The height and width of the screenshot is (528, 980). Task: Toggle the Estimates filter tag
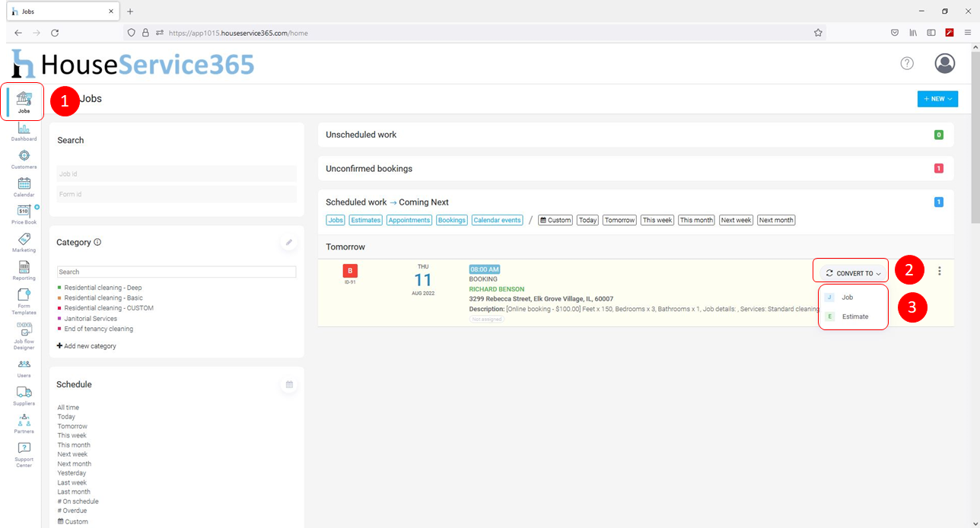click(x=366, y=220)
